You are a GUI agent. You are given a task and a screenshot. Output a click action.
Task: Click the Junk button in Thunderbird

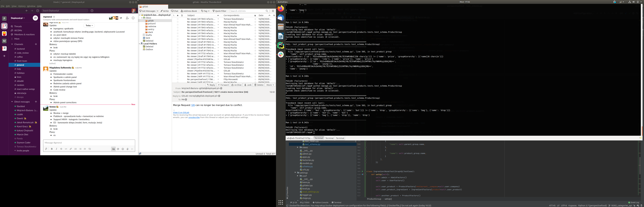coord(248,85)
